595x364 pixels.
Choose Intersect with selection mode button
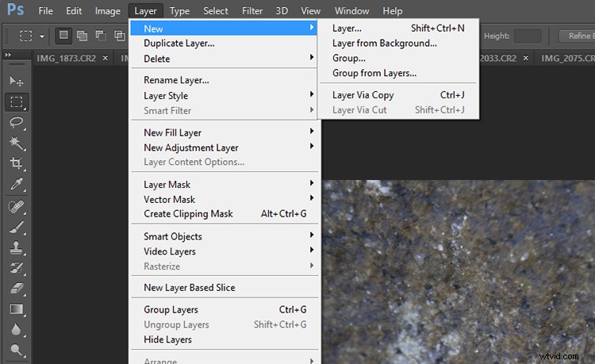(x=120, y=36)
